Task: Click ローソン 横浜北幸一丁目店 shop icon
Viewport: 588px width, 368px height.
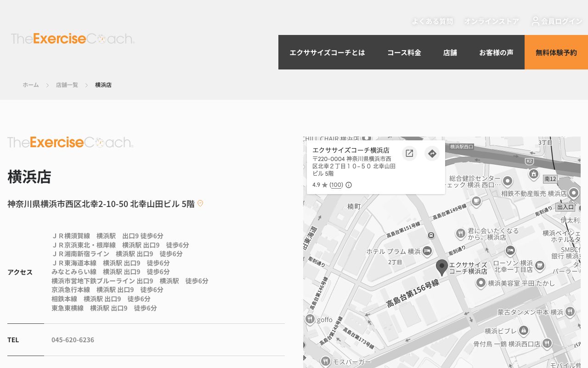Action: (540, 265)
